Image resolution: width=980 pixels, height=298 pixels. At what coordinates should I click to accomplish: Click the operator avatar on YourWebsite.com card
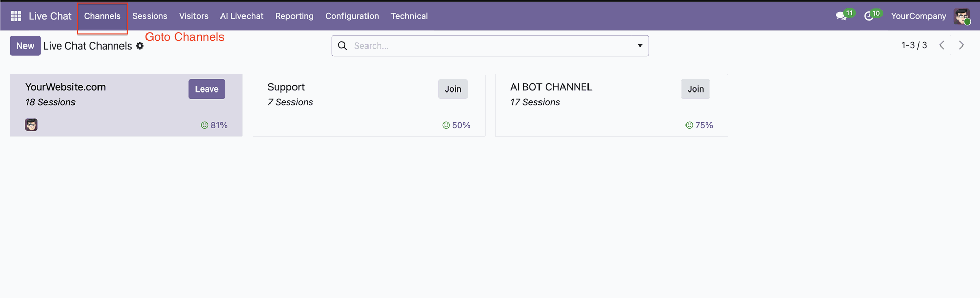(31, 125)
